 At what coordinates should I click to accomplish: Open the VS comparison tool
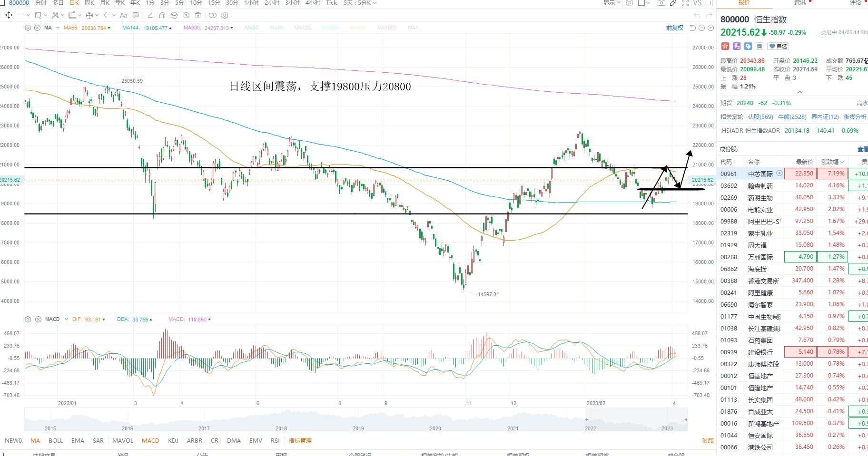[697, 3]
